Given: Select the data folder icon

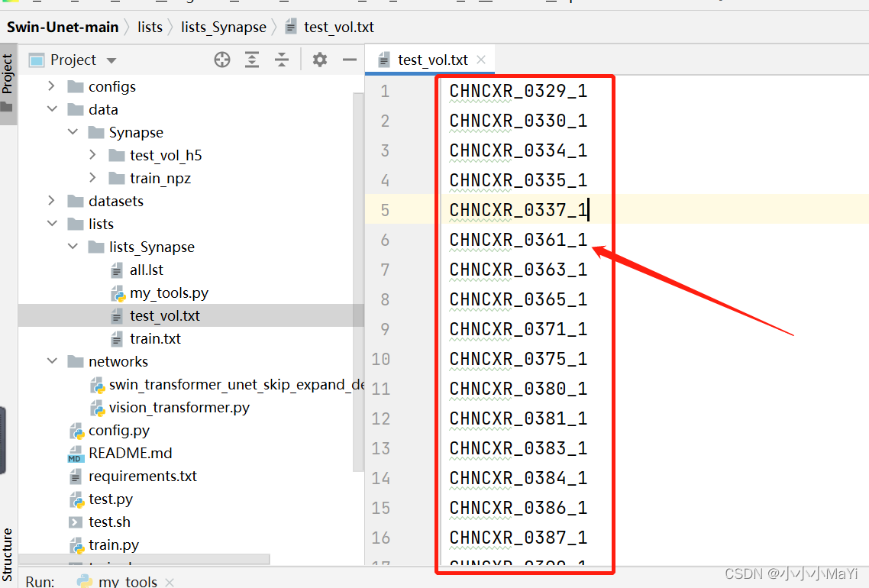Looking at the screenshot, I should [x=76, y=109].
